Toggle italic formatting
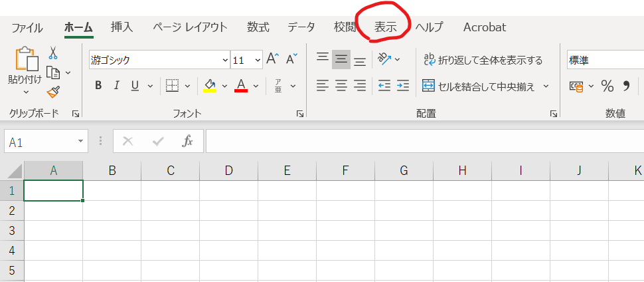 pyautogui.click(x=117, y=86)
